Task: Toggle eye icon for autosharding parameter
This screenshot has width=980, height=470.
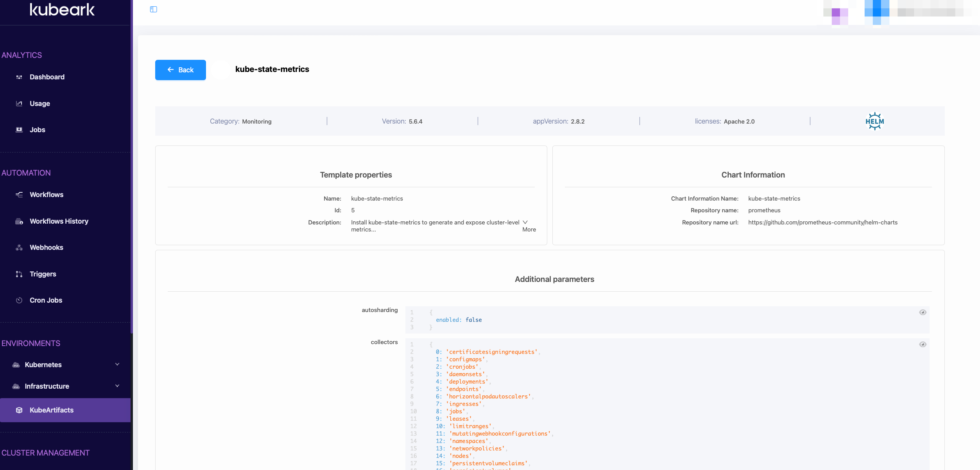Action: [923, 312]
